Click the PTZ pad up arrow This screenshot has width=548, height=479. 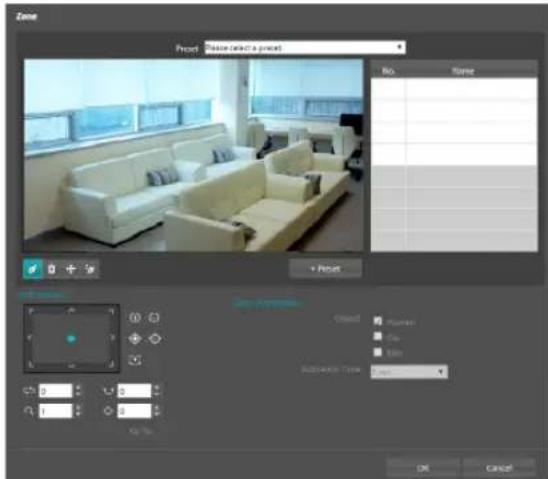coord(71,310)
